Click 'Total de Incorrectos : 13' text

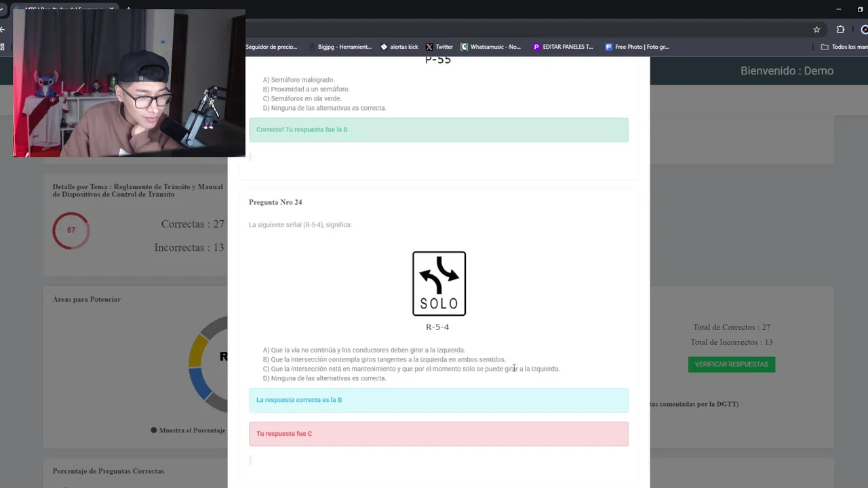(731, 342)
